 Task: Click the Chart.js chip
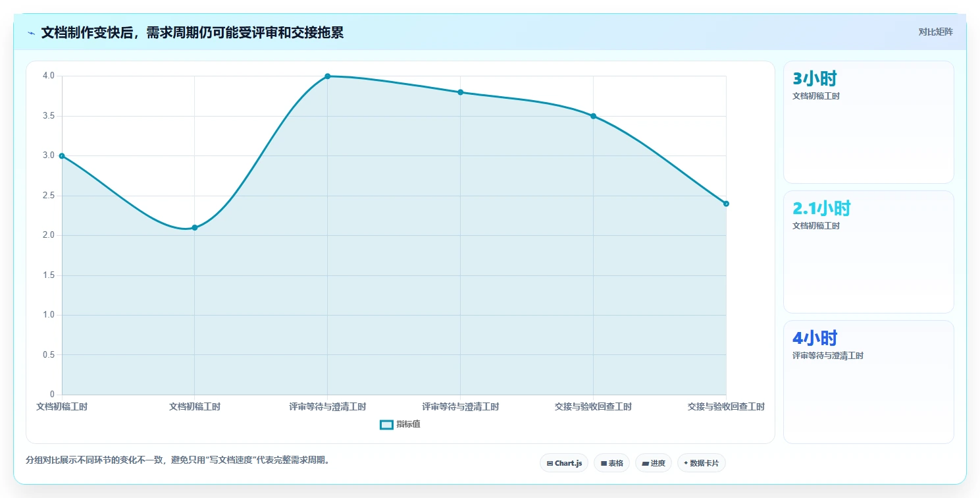pyautogui.click(x=564, y=463)
